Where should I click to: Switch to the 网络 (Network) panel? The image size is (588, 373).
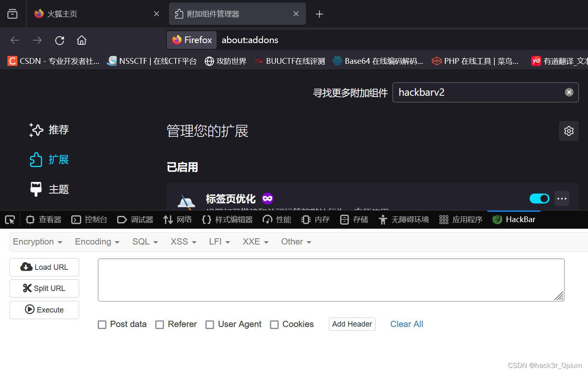coord(177,219)
